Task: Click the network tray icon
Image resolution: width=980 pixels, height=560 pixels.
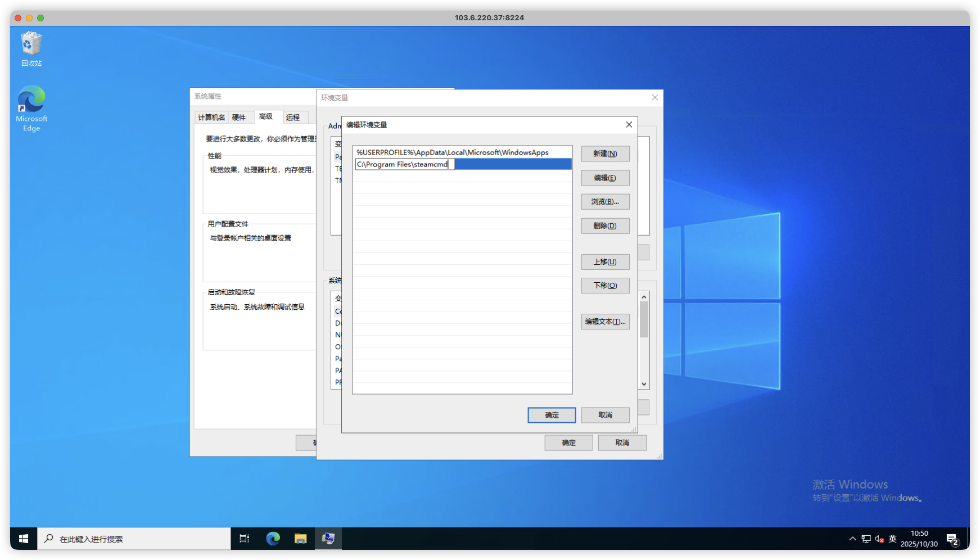Action: [x=866, y=539]
